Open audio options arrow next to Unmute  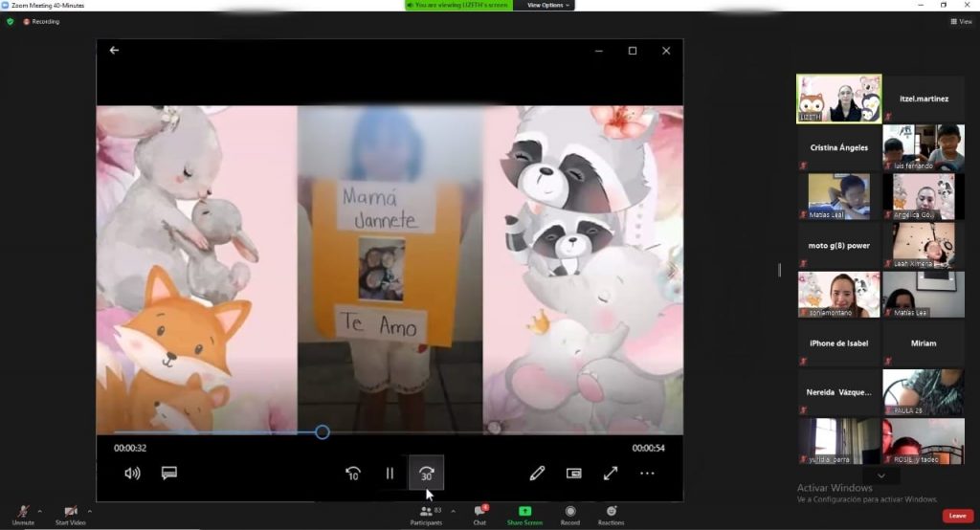click(x=40, y=511)
